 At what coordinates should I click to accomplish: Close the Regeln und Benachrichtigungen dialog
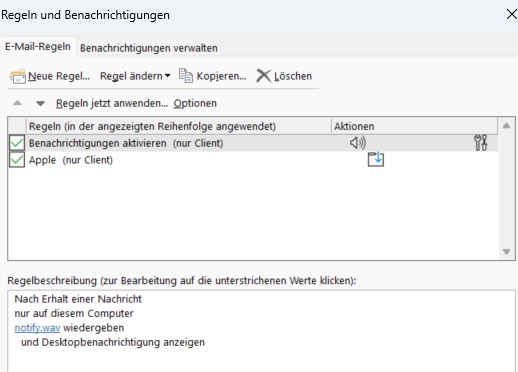[x=512, y=14]
